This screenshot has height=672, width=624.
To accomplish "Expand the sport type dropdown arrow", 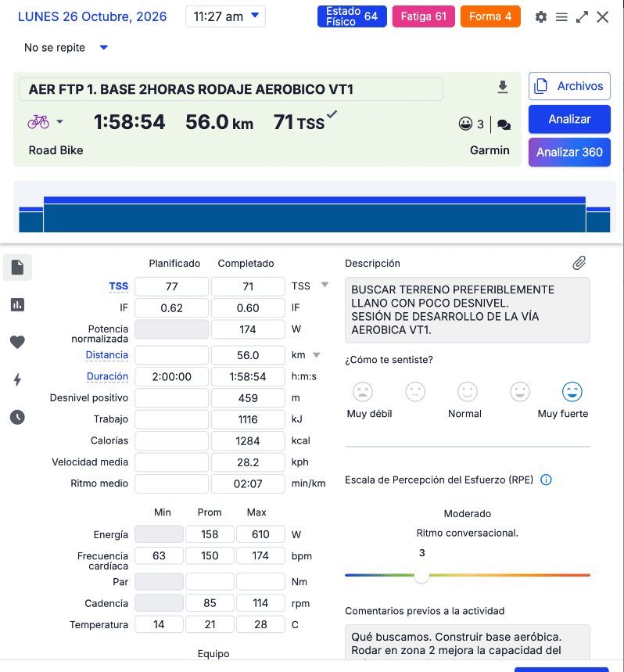I will pyautogui.click(x=60, y=122).
